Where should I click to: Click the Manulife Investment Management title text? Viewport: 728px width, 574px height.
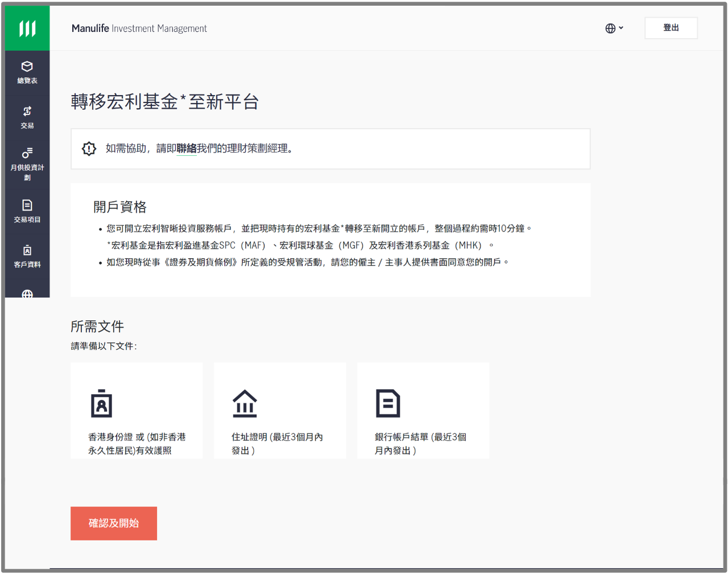pyautogui.click(x=139, y=28)
